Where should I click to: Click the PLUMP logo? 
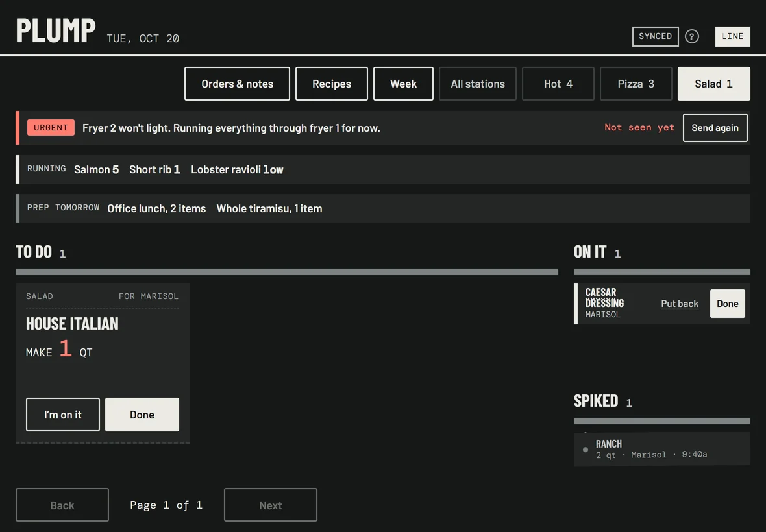56,30
